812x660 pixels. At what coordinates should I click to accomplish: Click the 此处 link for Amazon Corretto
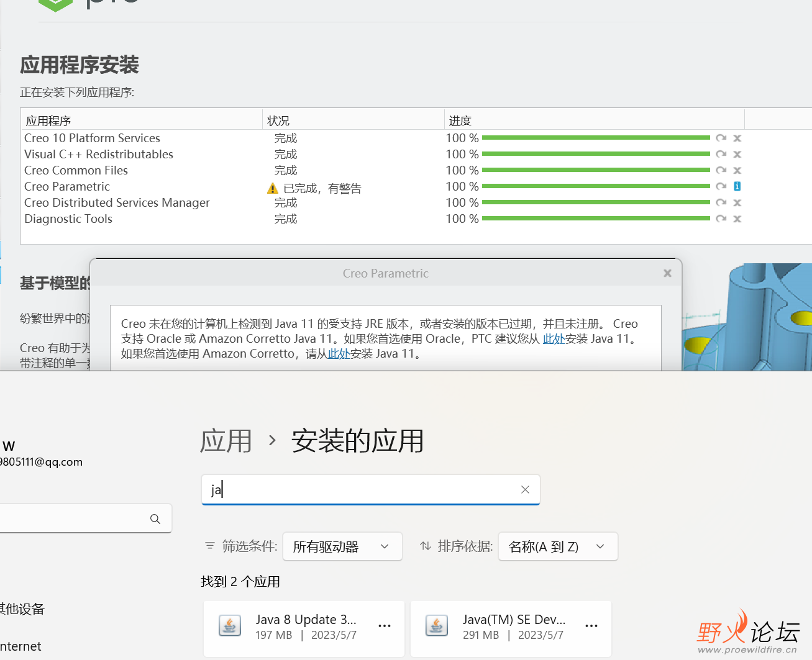339,353
